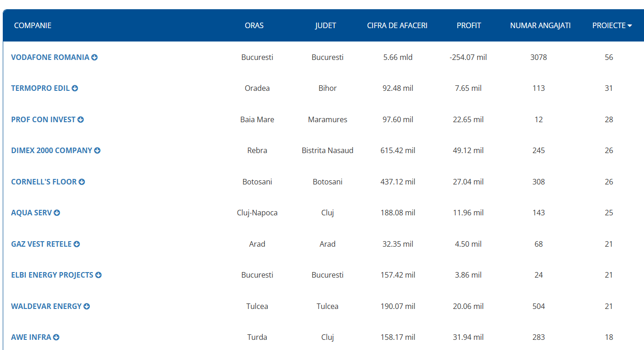644x350 pixels.
Task: Open the Waldevar Energy company link
Action: pos(46,306)
